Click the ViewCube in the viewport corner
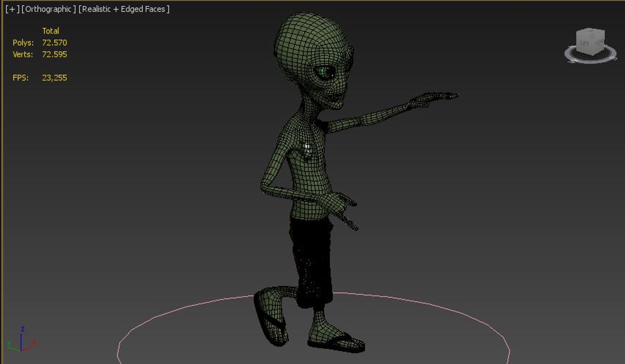 click(x=590, y=41)
